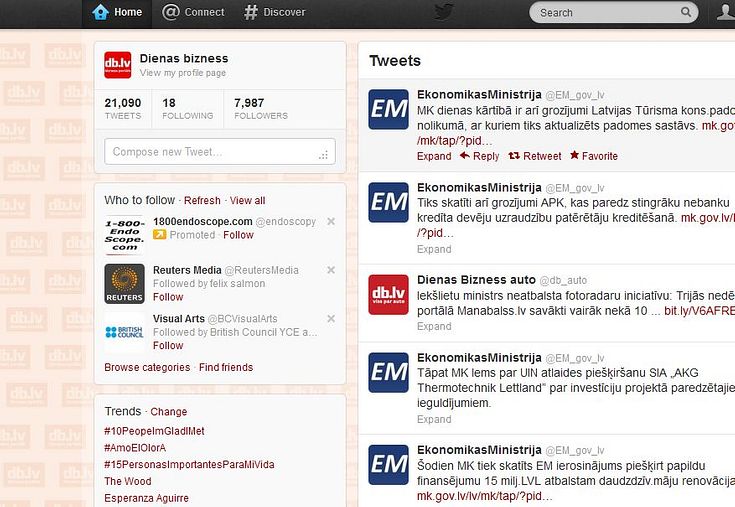Dismiss 1800endoscope.com suggestion
Image resolution: width=735 pixels, height=507 pixels.
[331, 221]
